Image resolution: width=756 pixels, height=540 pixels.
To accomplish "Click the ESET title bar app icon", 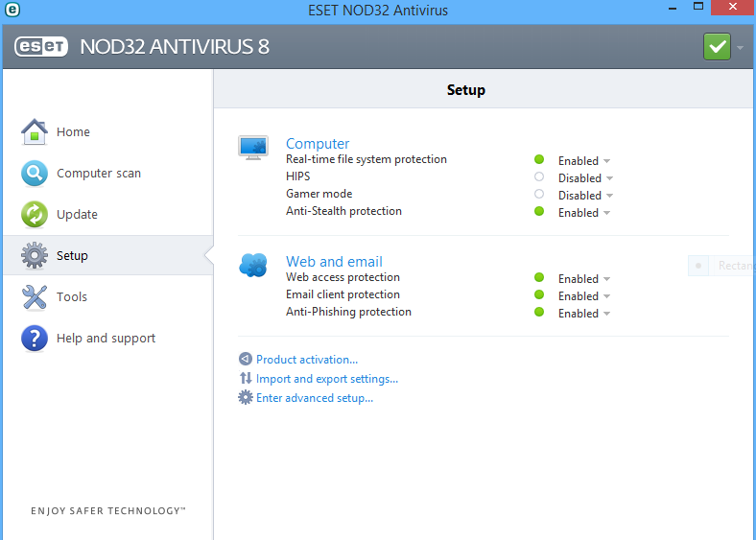I will tap(12, 10).
